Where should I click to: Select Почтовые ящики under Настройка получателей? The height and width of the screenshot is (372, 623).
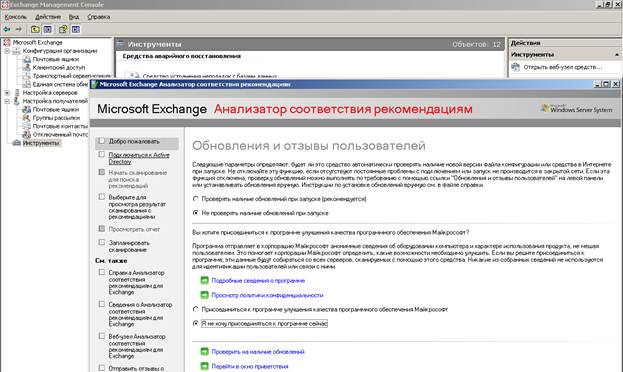pos(56,109)
